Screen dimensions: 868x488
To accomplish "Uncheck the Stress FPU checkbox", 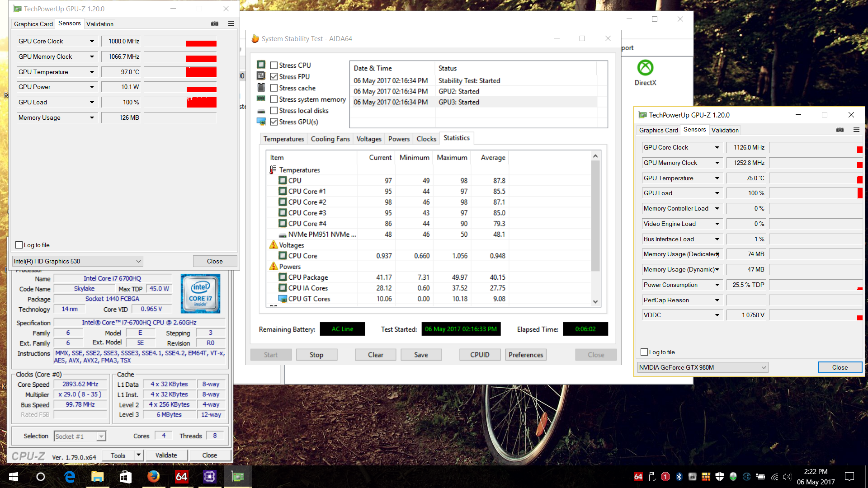I will [x=274, y=76].
